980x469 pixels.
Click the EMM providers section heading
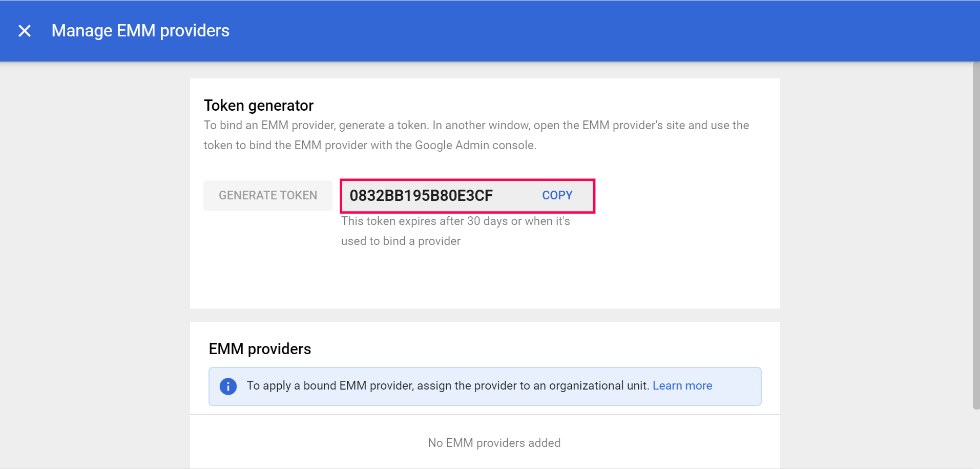click(x=260, y=349)
